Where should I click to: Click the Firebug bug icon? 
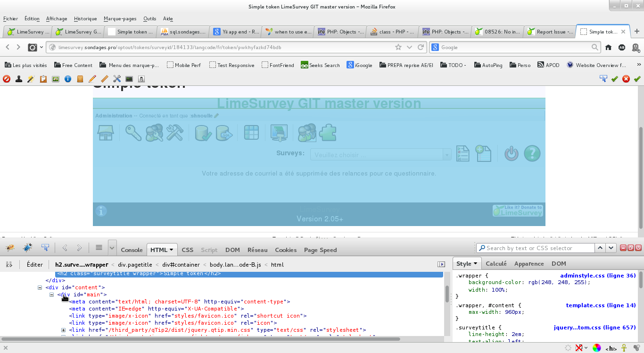(x=10, y=248)
